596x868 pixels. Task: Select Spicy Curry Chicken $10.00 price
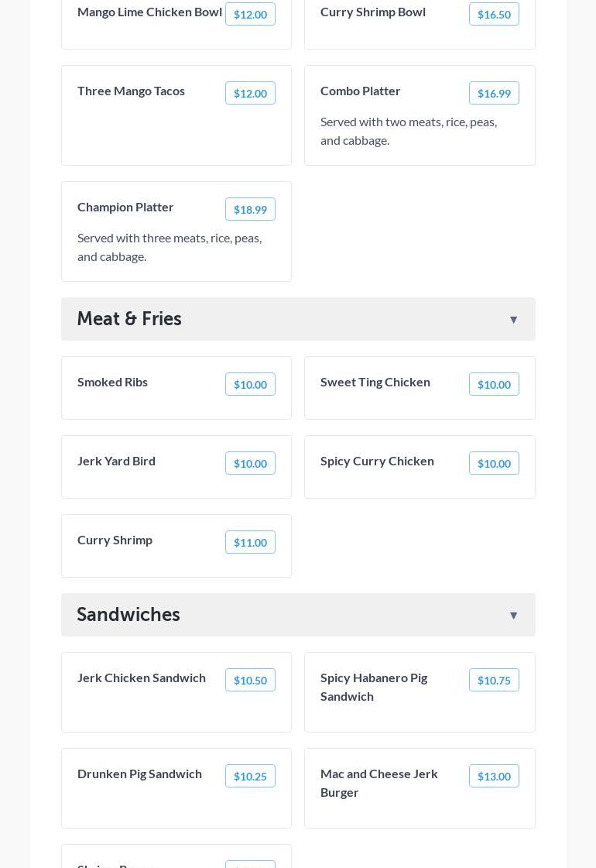point(494,464)
